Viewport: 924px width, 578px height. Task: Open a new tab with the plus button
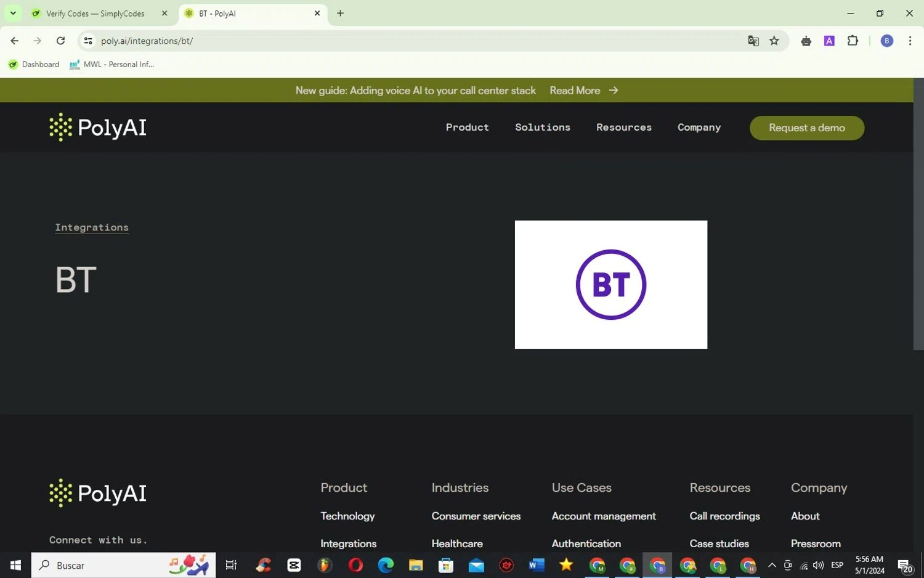click(340, 13)
